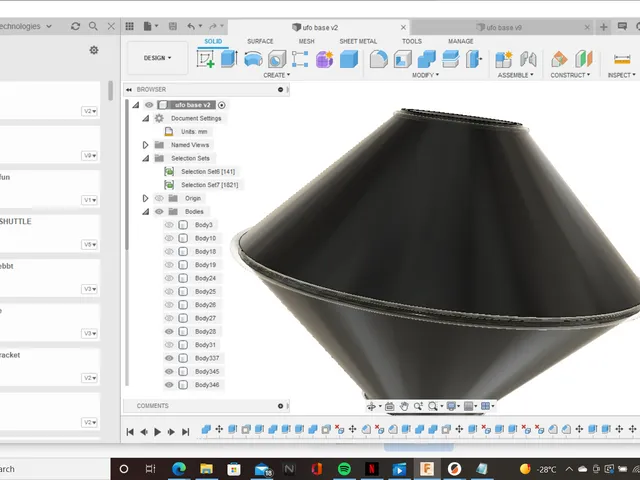Expand the Named Views folder
The height and width of the screenshot is (480, 640).
click(145, 145)
